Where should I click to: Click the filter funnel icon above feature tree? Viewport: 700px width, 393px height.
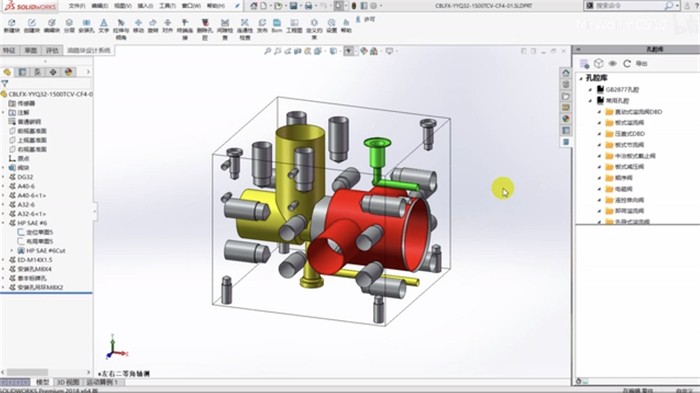coord(5,84)
